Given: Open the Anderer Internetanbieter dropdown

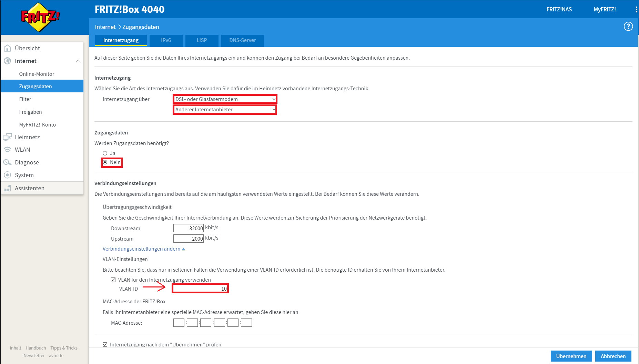Looking at the screenshot, I should pyautogui.click(x=225, y=110).
